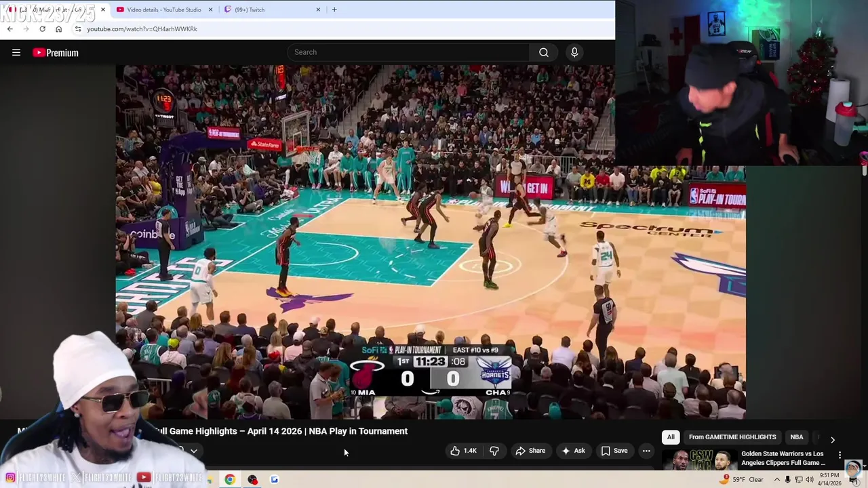Open options for Warriors vs Clippers video
This screenshot has height=488, width=868.
tap(840, 455)
